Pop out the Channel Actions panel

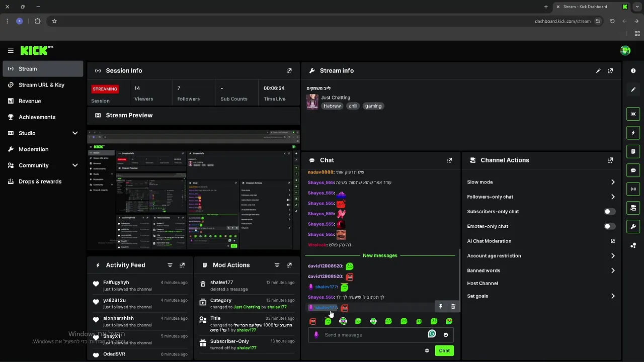click(610, 160)
